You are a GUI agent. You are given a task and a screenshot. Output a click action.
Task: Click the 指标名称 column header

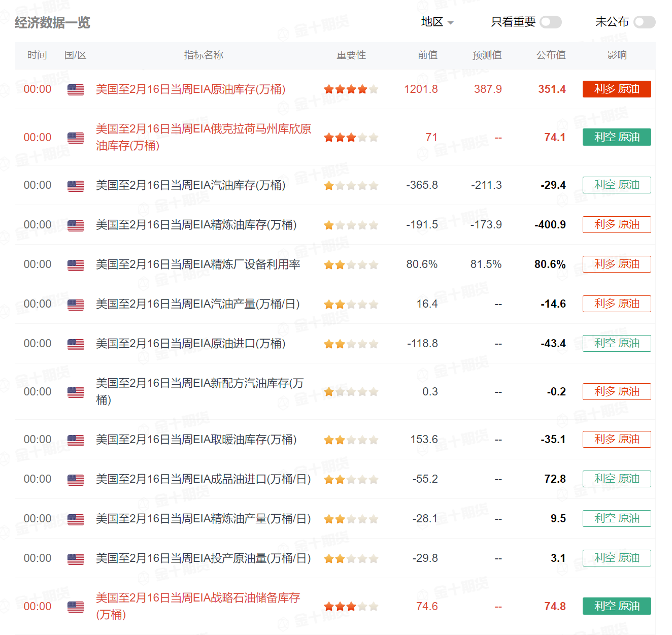coord(204,55)
